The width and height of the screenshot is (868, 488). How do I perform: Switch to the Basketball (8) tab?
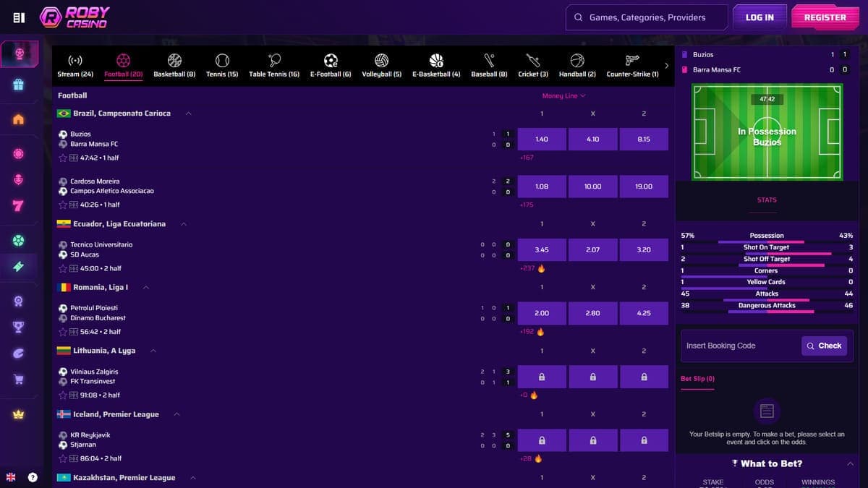point(174,66)
